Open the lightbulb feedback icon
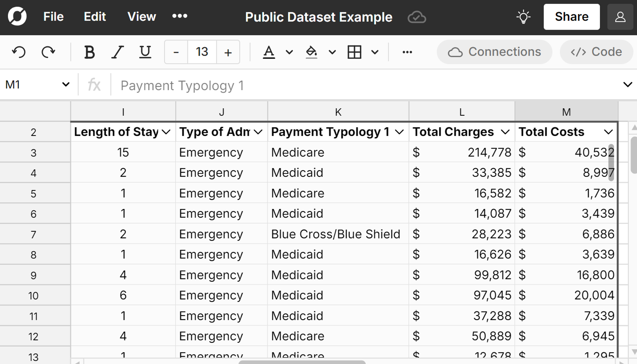This screenshot has width=637, height=364. pyautogui.click(x=523, y=17)
